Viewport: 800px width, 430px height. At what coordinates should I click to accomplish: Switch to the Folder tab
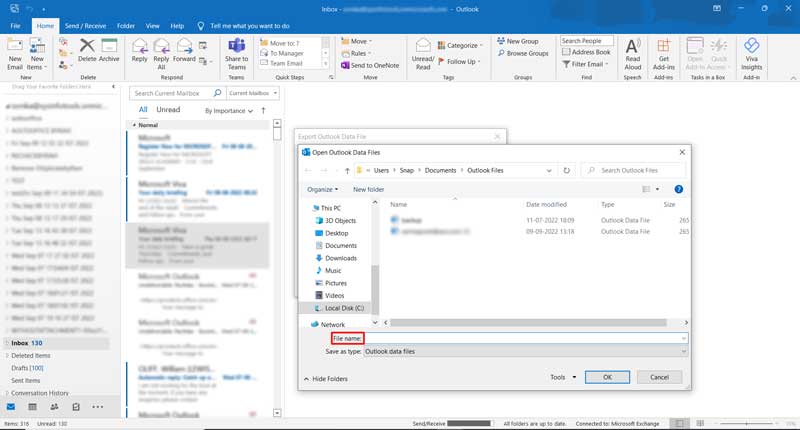point(126,26)
